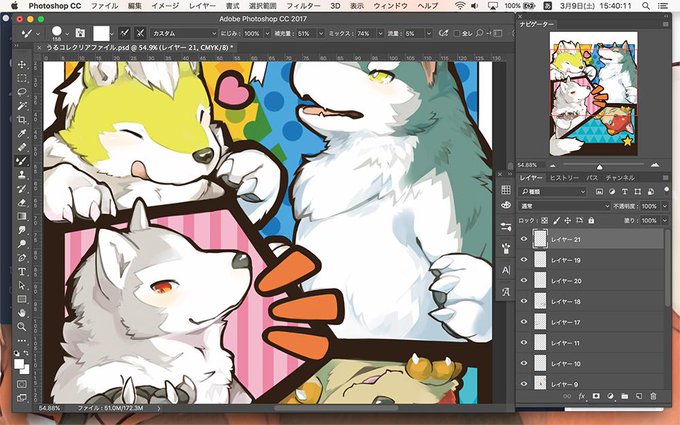Screen dimensions: 680x425
Task: Switch to the ヒストリー tab
Action: pyautogui.click(x=564, y=178)
